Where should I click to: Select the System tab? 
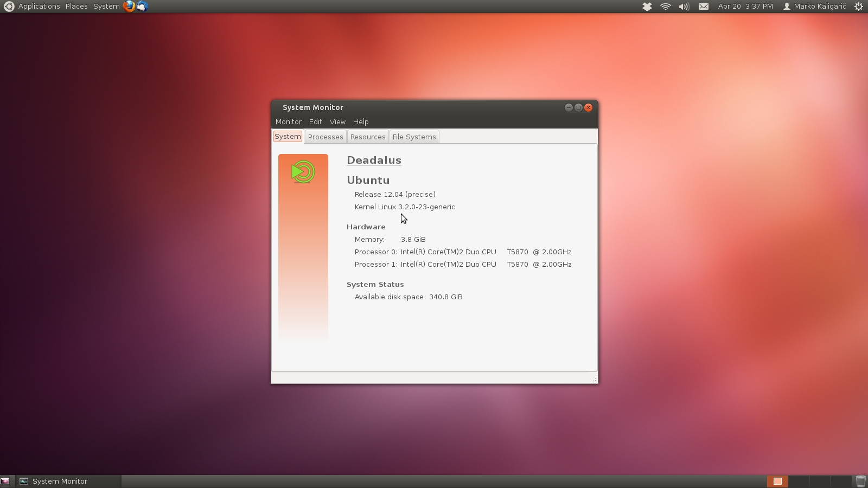click(x=288, y=137)
